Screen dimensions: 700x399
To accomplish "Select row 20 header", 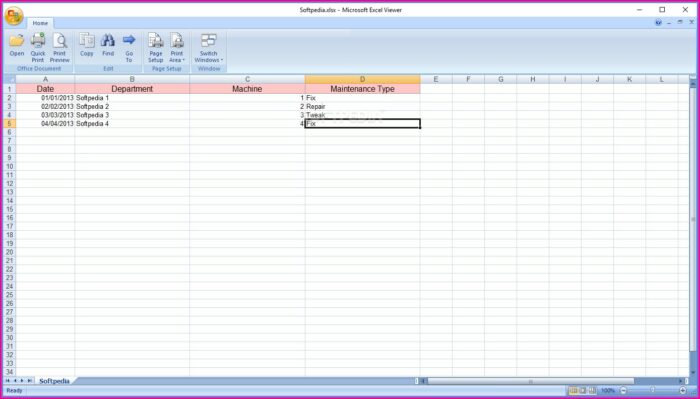I will 9,252.
